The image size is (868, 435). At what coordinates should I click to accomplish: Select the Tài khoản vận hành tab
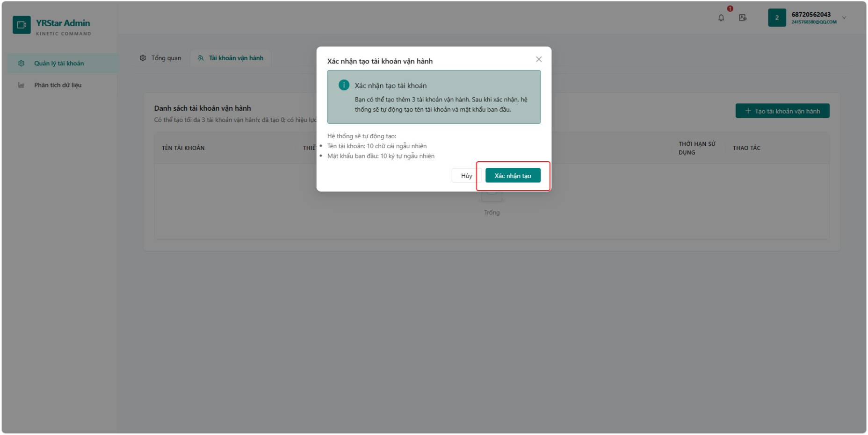tap(231, 58)
